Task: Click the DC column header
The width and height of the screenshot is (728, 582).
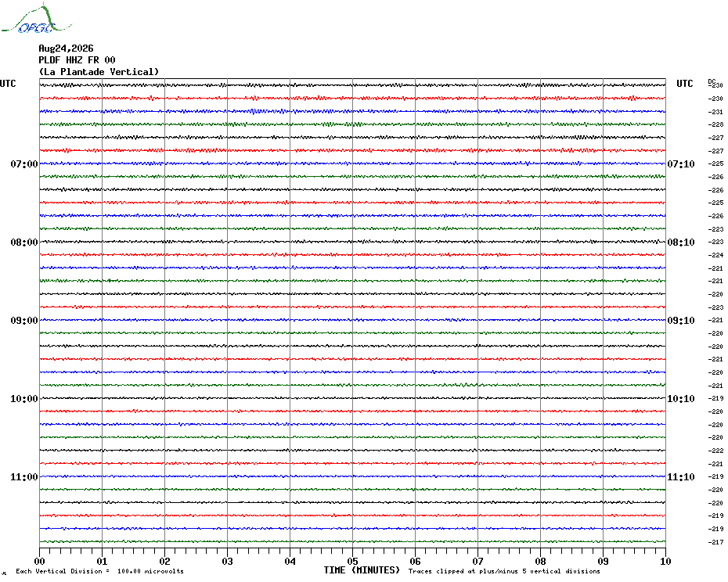Action: coord(712,81)
